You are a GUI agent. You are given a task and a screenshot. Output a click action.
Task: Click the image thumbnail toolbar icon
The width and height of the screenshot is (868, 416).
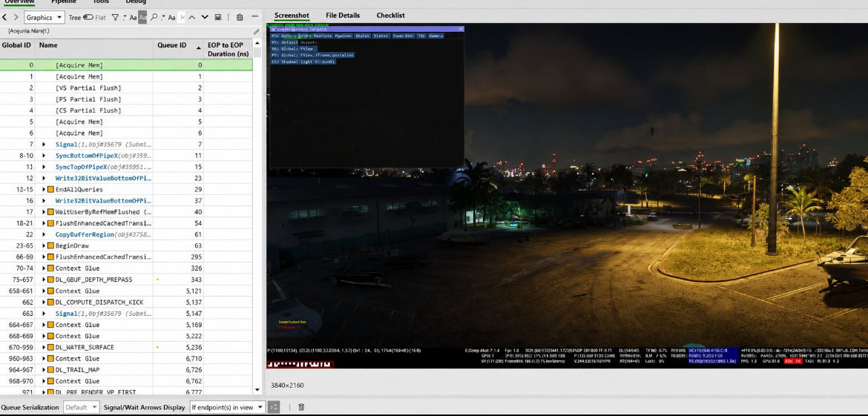coord(218,18)
